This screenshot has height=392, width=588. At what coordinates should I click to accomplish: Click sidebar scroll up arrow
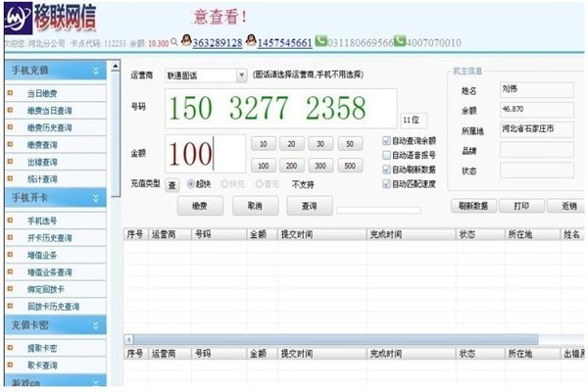[x=116, y=67]
